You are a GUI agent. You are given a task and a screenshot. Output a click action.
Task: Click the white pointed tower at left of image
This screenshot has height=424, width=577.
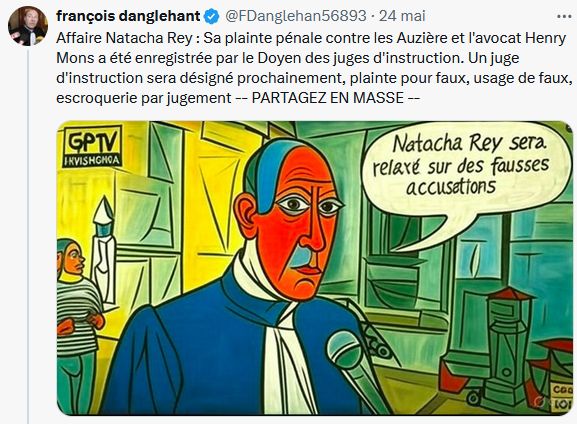coord(103,250)
